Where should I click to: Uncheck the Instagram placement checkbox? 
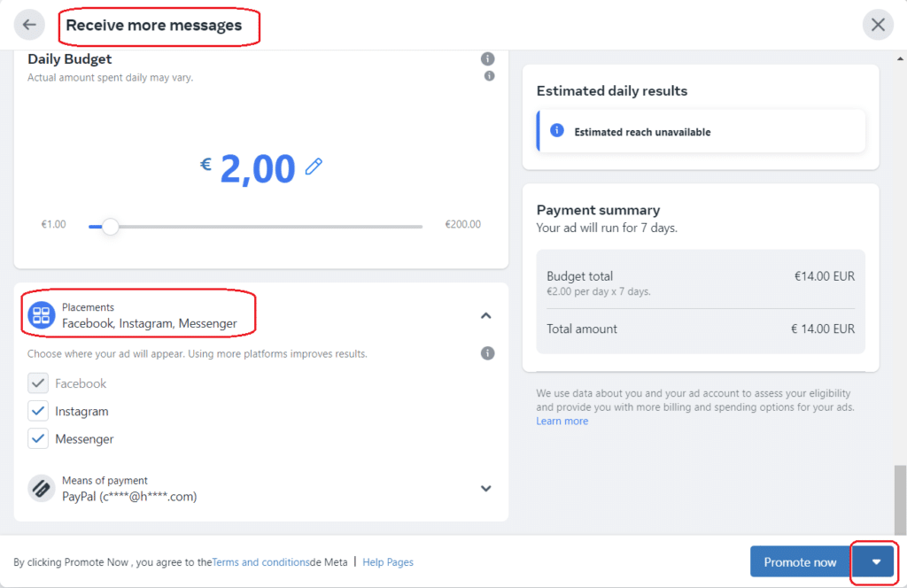(x=38, y=411)
